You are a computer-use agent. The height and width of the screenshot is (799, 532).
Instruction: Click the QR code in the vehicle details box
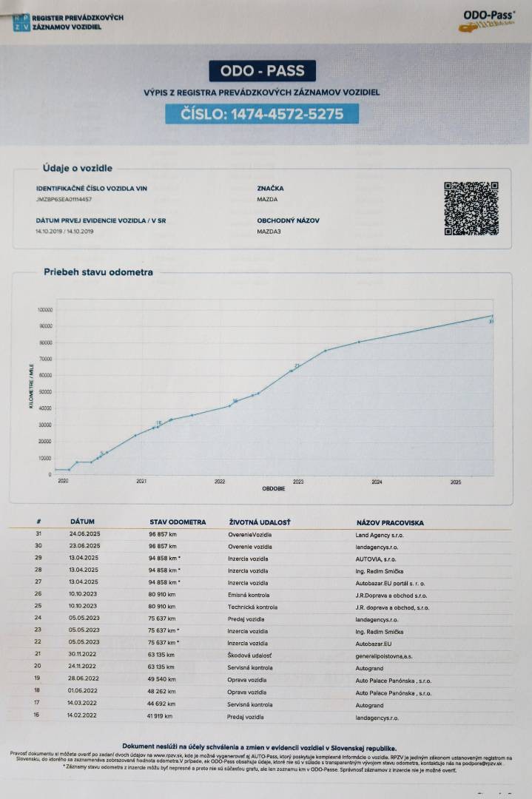[471, 209]
